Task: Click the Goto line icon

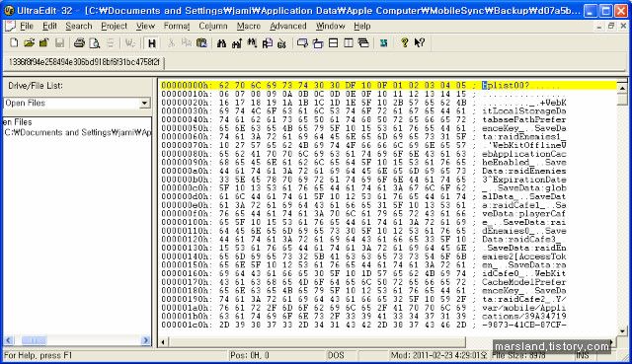Action: pos(281,42)
